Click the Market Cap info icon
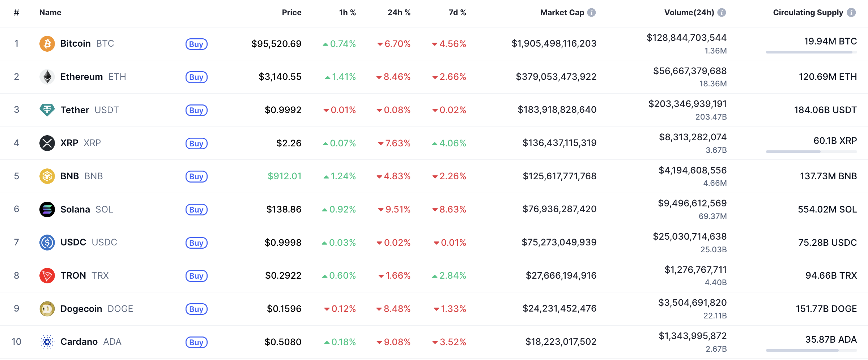Viewport: 868px width, 360px height. 591,13
